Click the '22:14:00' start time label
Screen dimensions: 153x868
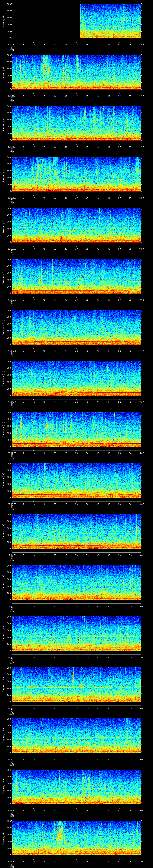pos(12,555)
